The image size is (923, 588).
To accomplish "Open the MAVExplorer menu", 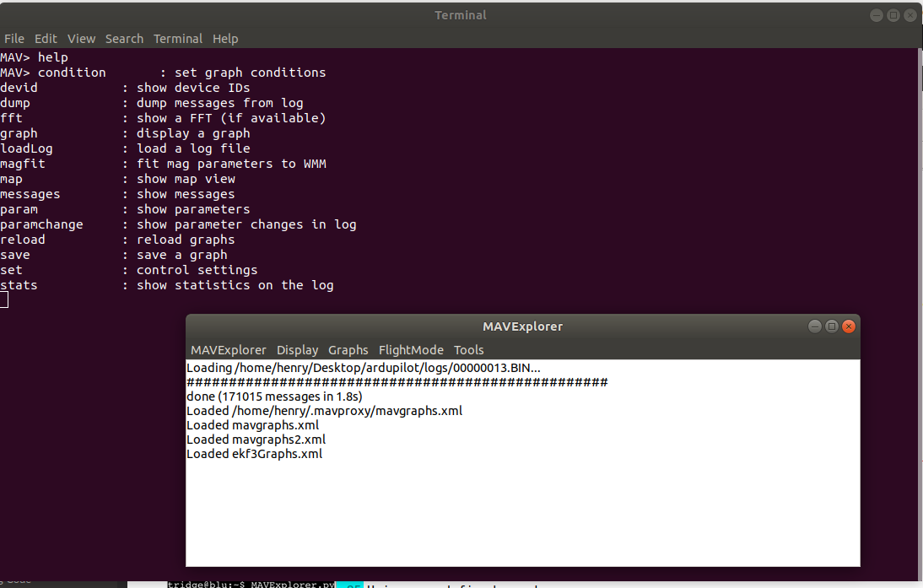I will click(229, 350).
